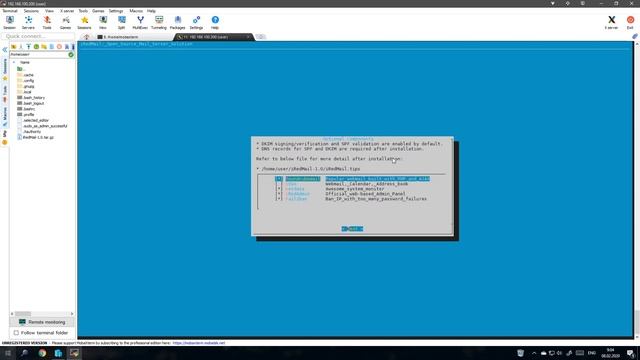Viewport: 640px width, 360px height.
Task: Click the Windows Start button
Action: click(8, 353)
